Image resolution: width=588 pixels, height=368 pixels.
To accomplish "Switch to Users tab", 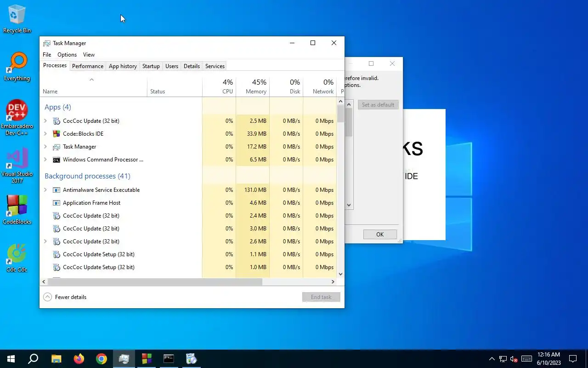I will (172, 66).
